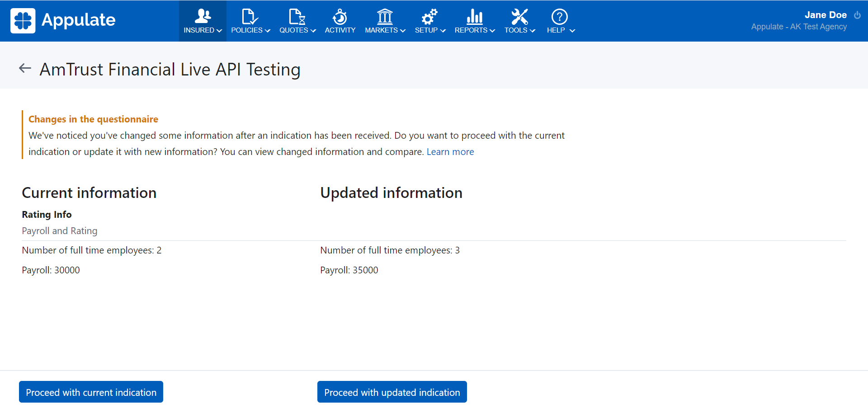
Task: Click the Markets bank building icon
Action: point(385,17)
